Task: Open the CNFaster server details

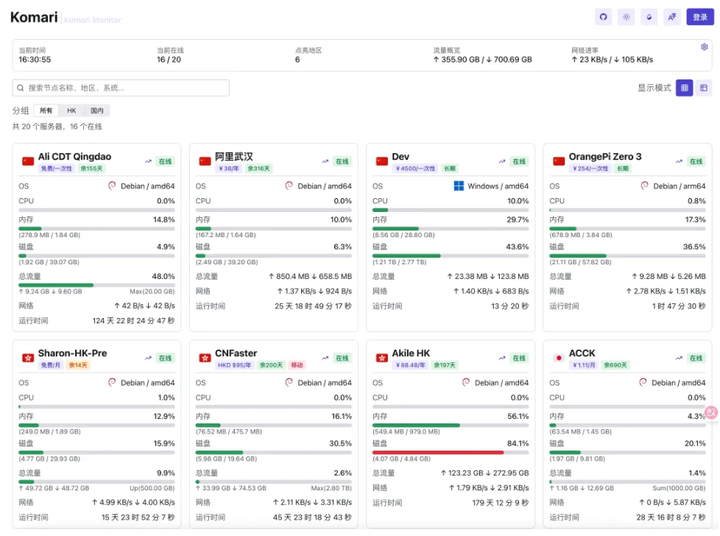Action: tap(235, 353)
